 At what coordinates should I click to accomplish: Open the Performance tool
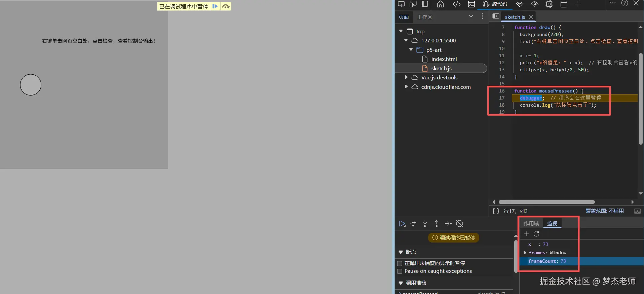(534, 4)
